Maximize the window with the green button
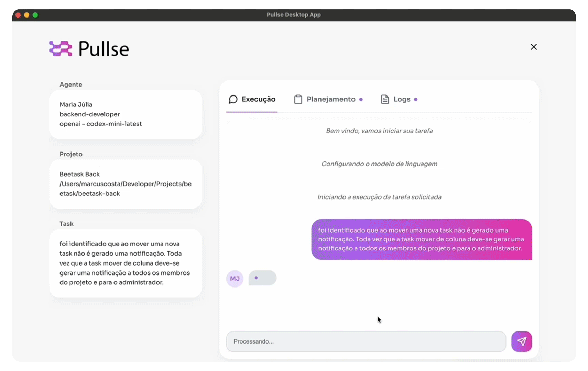588x371 pixels. click(x=35, y=15)
